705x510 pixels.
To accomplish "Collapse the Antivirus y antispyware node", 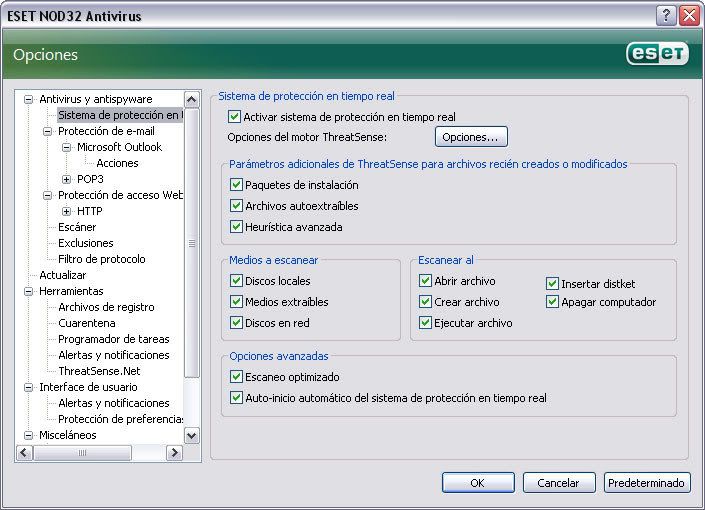I will click(x=28, y=99).
